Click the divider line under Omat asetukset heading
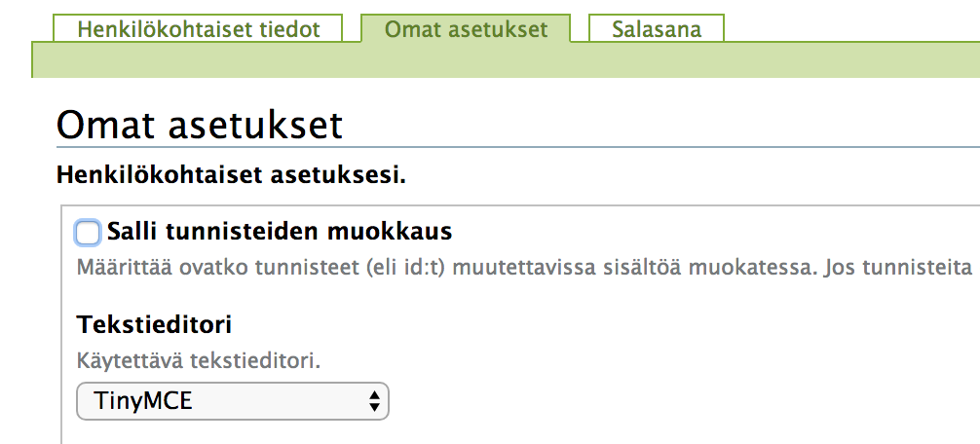Image resolution: width=980 pixels, height=444 pixels. 518,148
